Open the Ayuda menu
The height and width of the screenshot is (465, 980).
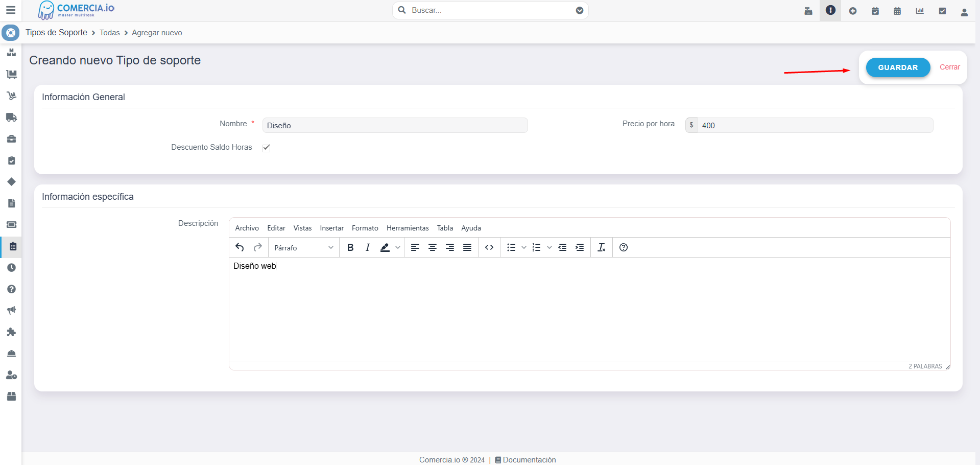coord(471,228)
